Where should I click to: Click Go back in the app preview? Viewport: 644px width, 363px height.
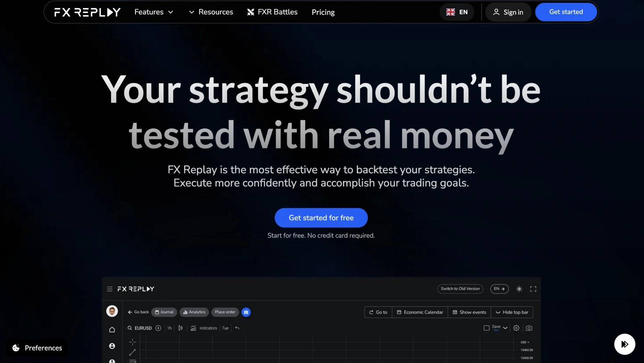[138, 312]
